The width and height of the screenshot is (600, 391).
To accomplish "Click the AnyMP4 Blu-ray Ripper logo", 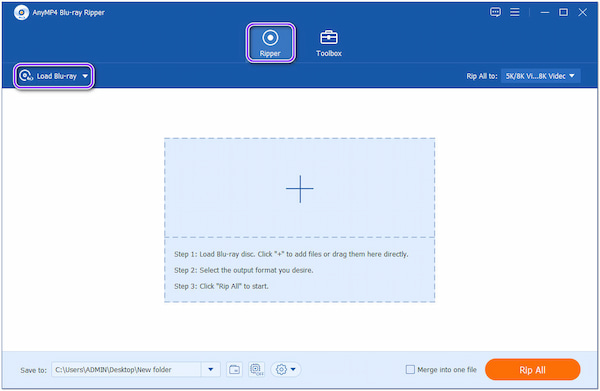I will (x=21, y=13).
